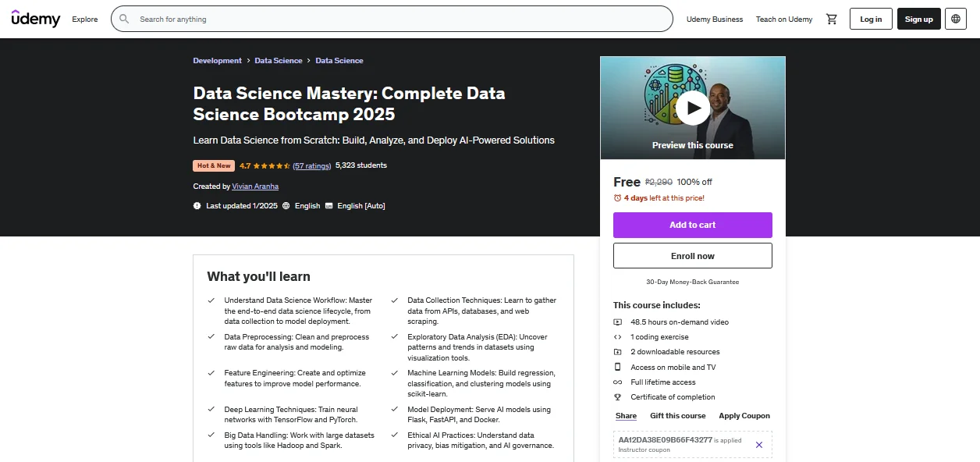Viewport: 980px width, 462px height.
Task: Click Apply Coupon
Action: click(x=744, y=416)
